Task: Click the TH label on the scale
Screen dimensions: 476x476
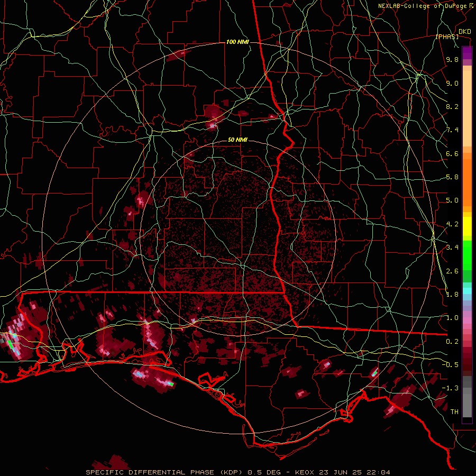Action: coord(454,412)
